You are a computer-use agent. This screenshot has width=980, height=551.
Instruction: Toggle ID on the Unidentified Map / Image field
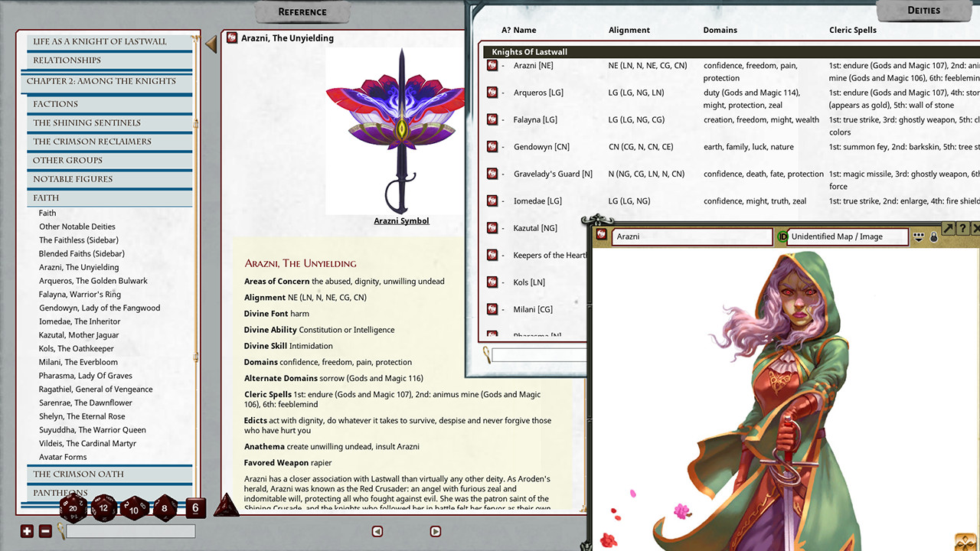point(782,236)
